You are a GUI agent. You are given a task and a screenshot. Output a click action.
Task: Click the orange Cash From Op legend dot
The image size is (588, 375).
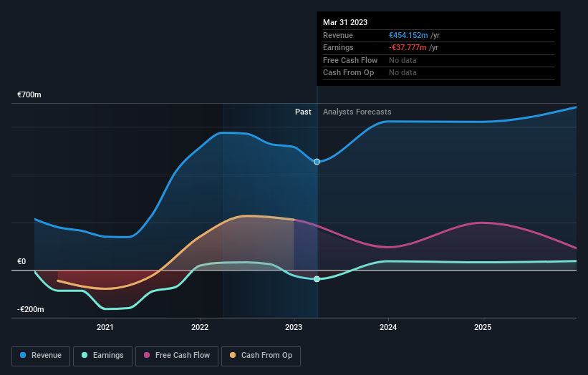coord(233,355)
